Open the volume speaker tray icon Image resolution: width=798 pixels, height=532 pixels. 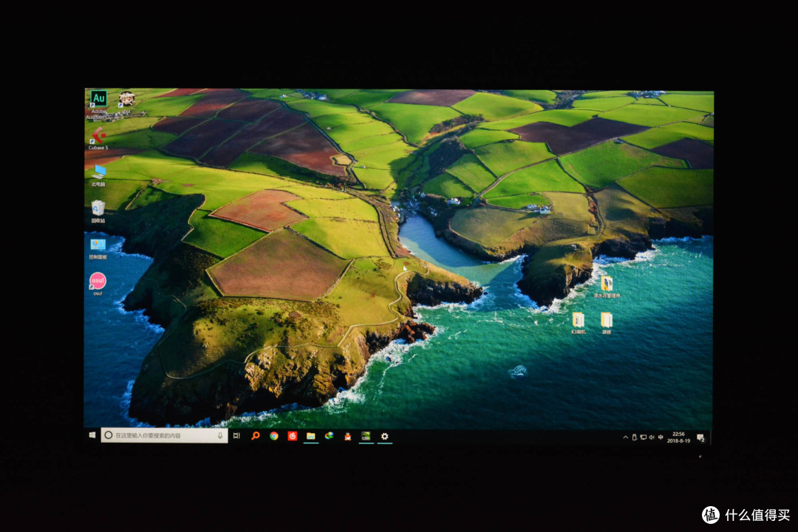click(x=652, y=437)
